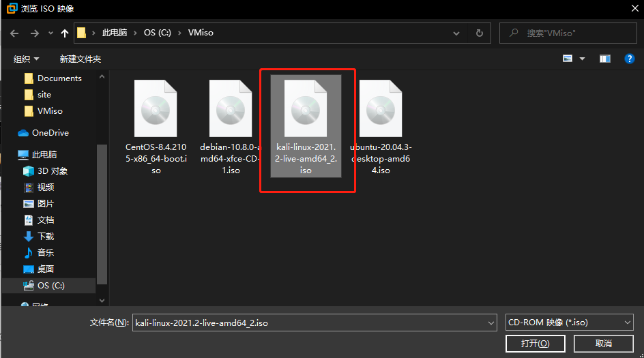Open 图片 folder in the sidebar
Image resolution: width=644 pixels, height=358 pixels.
pos(39,204)
